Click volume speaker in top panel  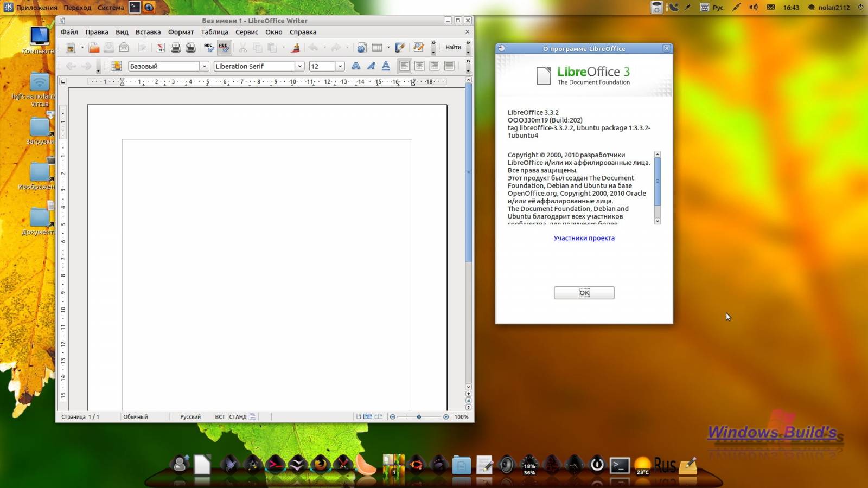coord(754,8)
